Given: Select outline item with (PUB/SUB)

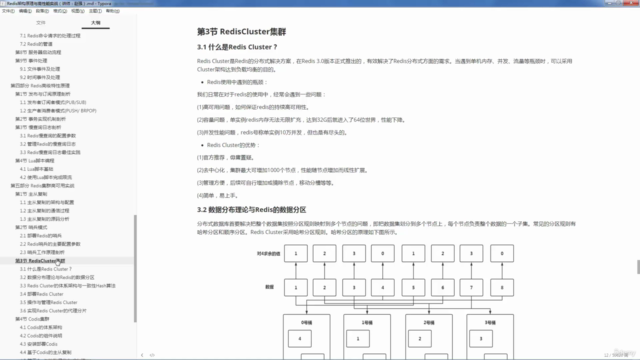Looking at the screenshot, I should pos(53,102).
